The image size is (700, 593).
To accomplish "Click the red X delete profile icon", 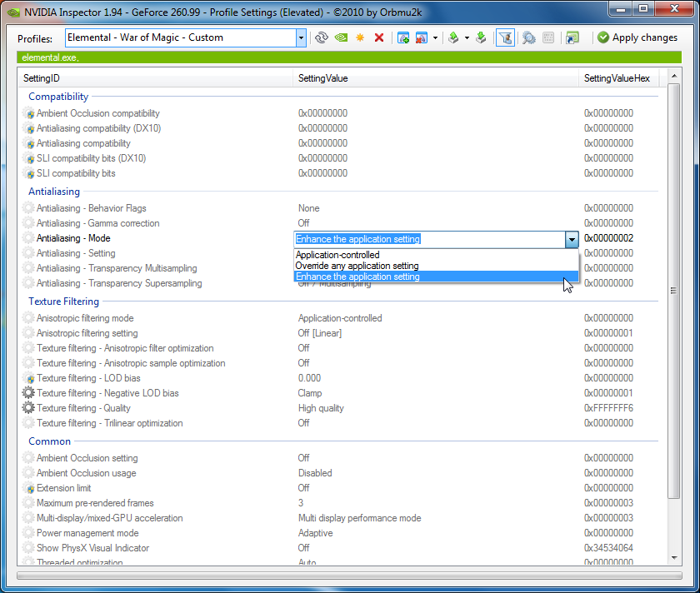I will (x=379, y=37).
